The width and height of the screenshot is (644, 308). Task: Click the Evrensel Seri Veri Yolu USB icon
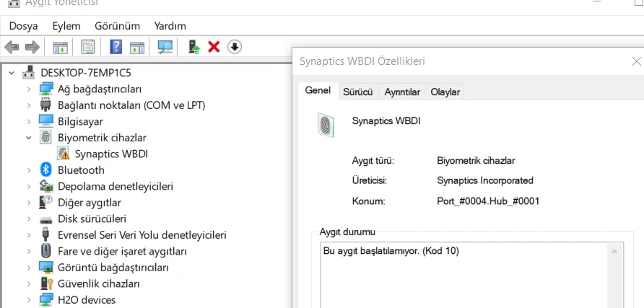point(45,234)
